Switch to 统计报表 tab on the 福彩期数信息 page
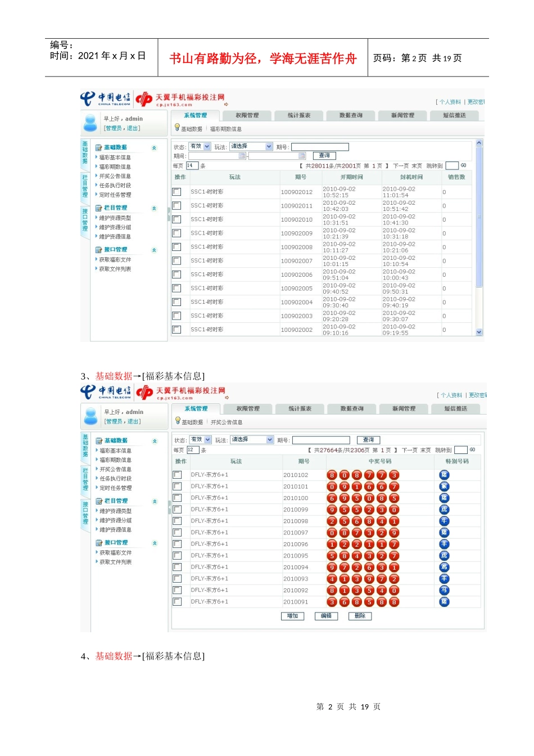This screenshot has height=756, width=534. [299, 115]
